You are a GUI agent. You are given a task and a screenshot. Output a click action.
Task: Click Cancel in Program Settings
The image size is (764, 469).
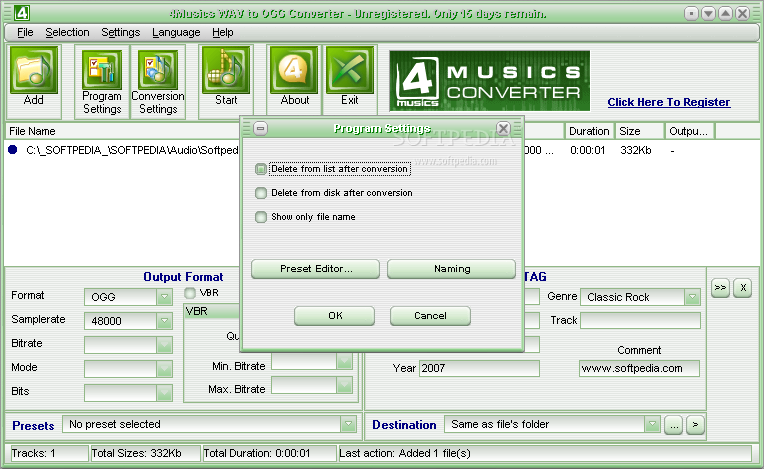[x=430, y=316]
